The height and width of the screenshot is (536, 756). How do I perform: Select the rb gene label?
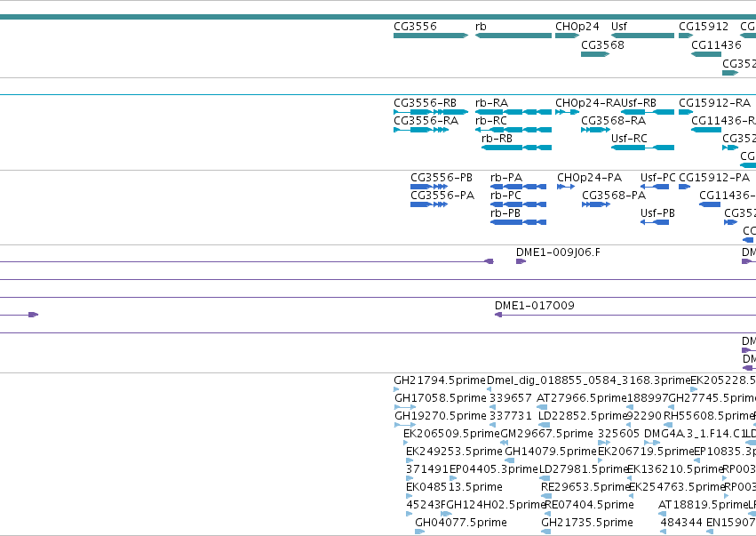point(481,27)
